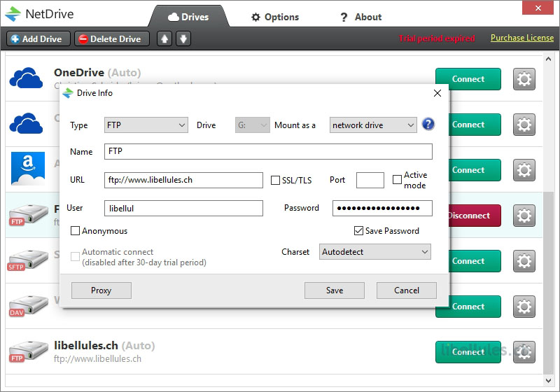Click the Add Drive button

[38, 38]
